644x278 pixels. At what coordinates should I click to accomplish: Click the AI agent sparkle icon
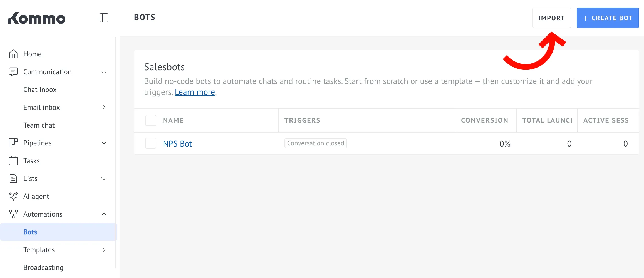(13, 196)
